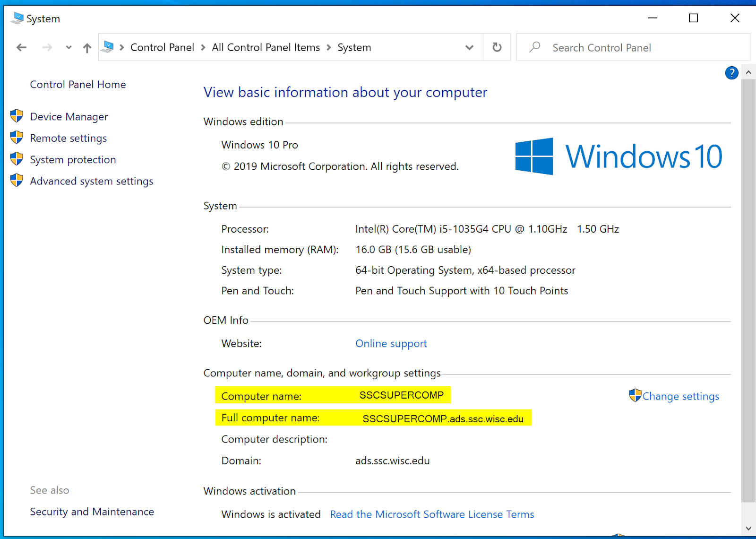Expand the chevron after All Control Panel Items
Screen dimensions: 756x539
click(329, 47)
